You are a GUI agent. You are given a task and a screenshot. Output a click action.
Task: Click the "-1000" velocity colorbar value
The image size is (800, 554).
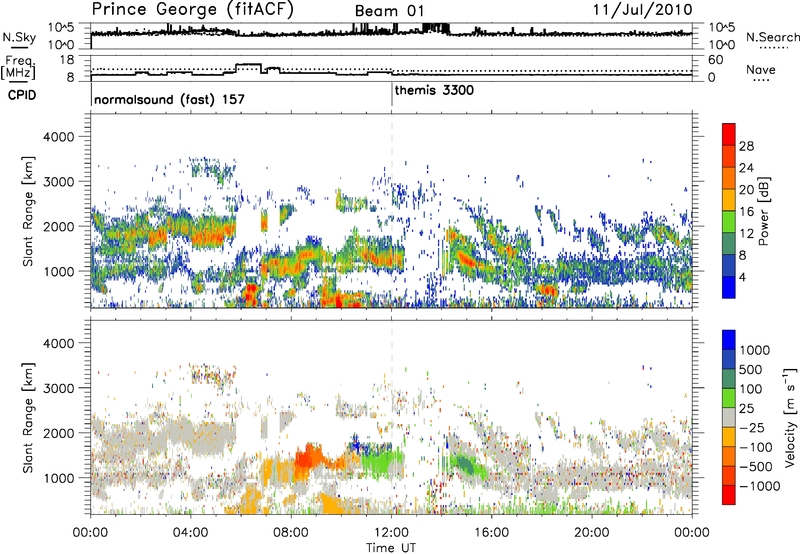[x=759, y=486]
